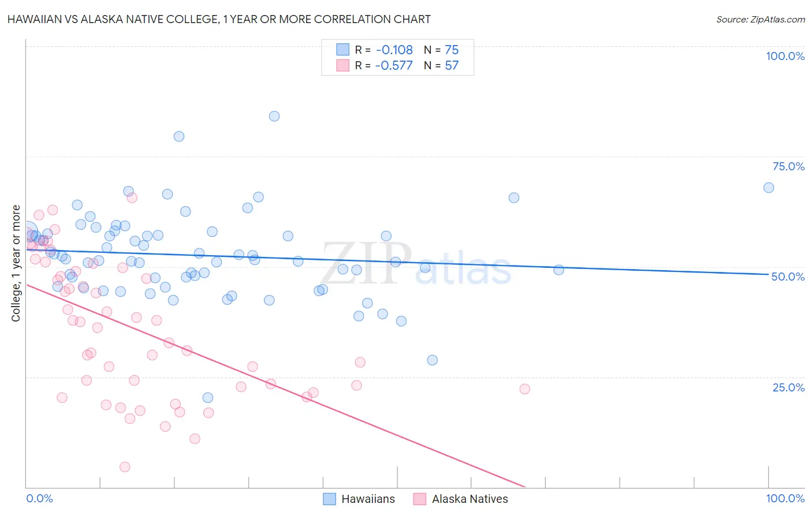Viewport: 812px width, 515px height.
Task: Select the rightmost pink point near 22%
Action: [x=524, y=389]
